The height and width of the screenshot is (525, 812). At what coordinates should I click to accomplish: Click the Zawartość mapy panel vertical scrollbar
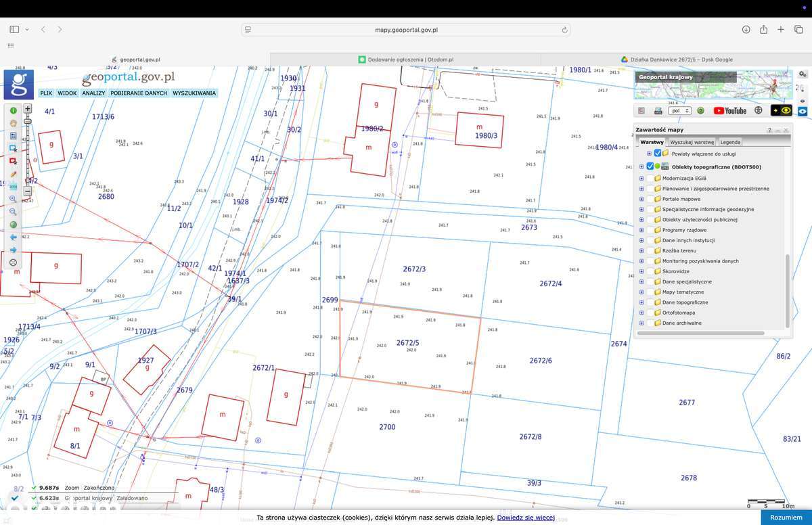coord(788,292)
